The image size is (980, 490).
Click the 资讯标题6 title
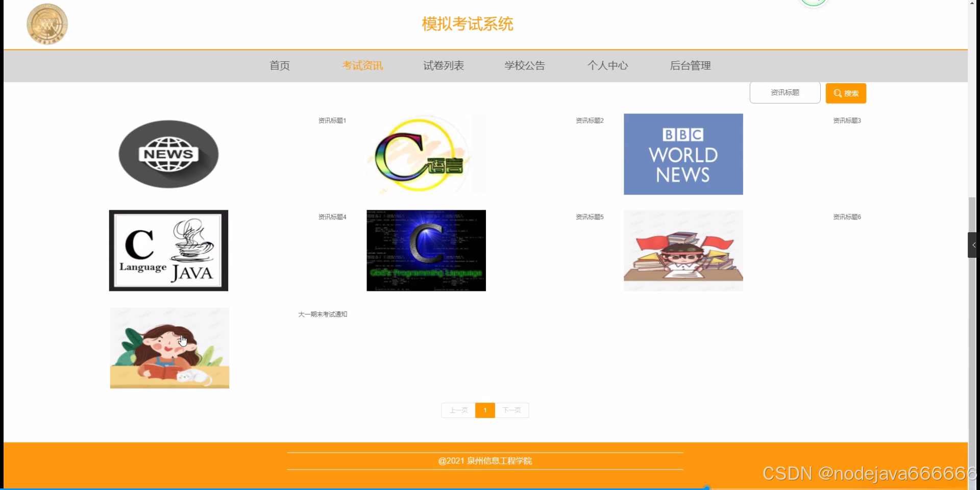pos(847,217)
